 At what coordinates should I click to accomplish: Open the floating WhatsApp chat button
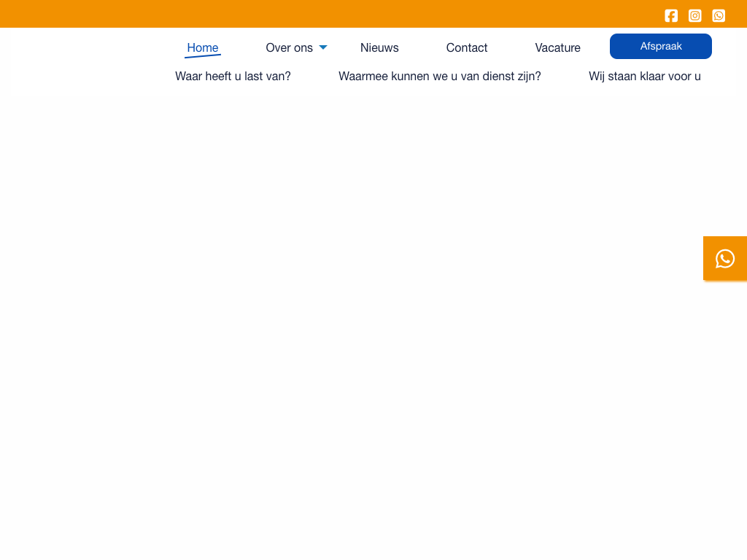725,258
